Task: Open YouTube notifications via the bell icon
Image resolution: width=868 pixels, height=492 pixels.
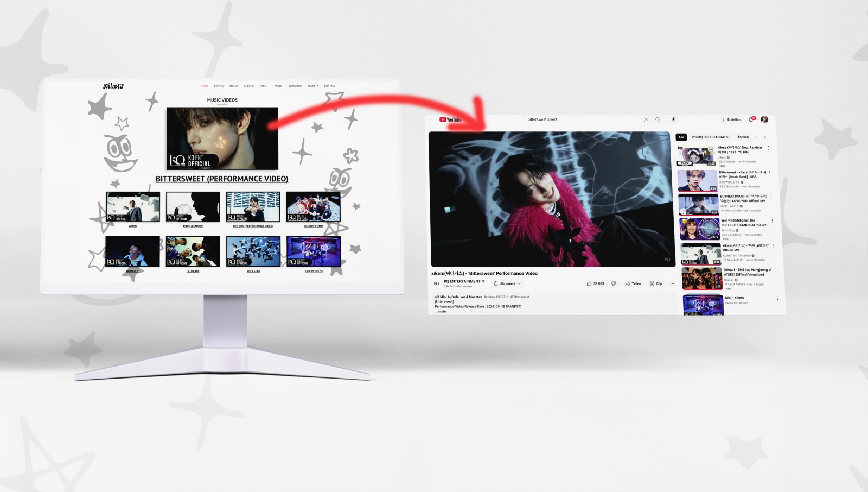Action: [x=751, y=119]
